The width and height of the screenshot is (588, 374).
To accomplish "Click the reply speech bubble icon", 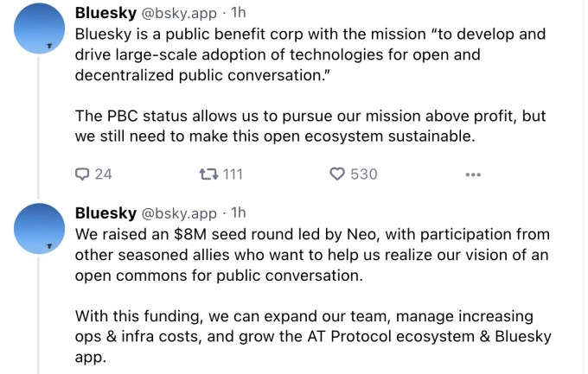I will pos(83,174).
